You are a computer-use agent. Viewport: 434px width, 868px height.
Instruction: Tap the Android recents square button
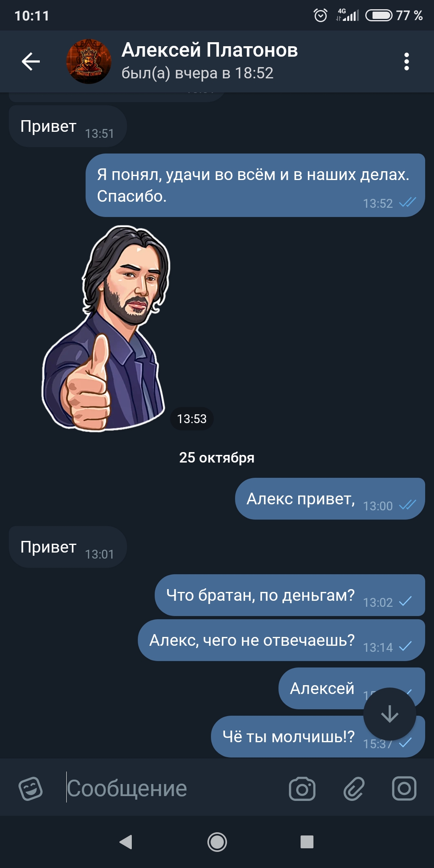(x=307, y=842)
